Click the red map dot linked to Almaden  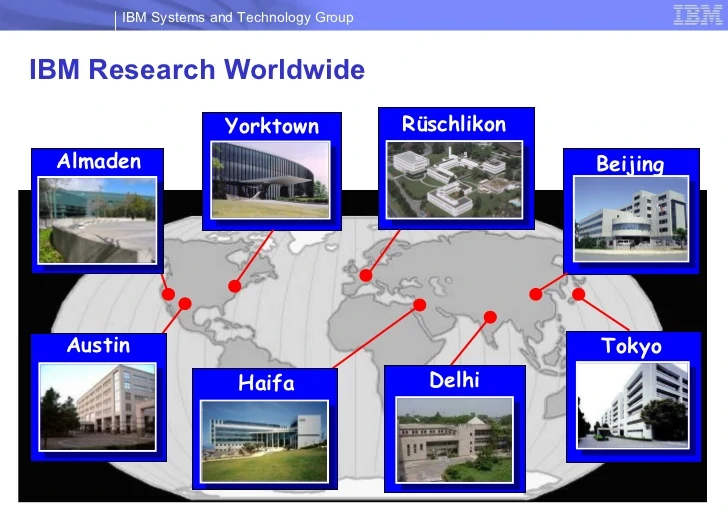169,294
